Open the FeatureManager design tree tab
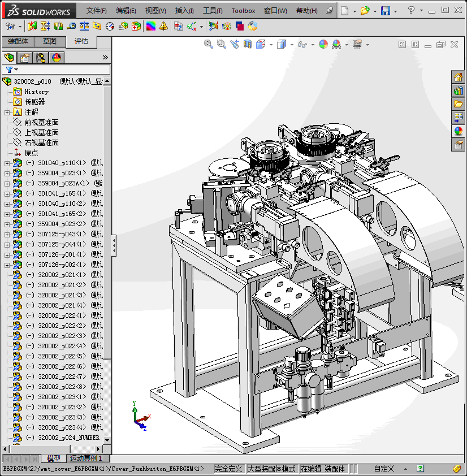 9,58
